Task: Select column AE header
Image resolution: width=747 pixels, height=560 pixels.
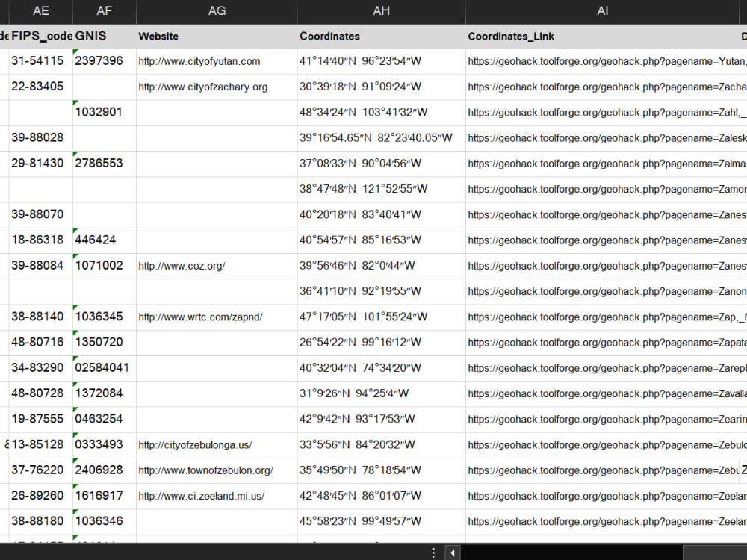Action: point(41,11)
